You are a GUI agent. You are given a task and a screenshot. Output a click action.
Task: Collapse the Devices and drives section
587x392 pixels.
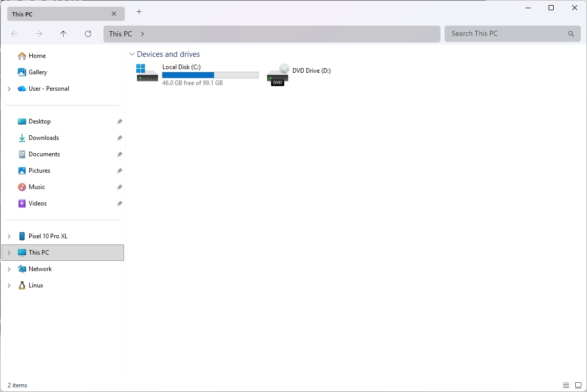(132, 54)
